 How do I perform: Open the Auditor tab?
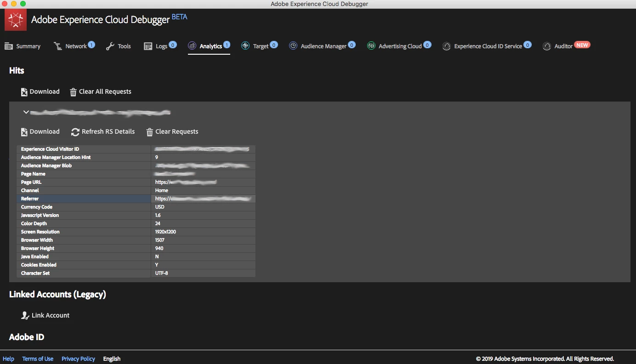pyautogui.click(x=566, y=46)
